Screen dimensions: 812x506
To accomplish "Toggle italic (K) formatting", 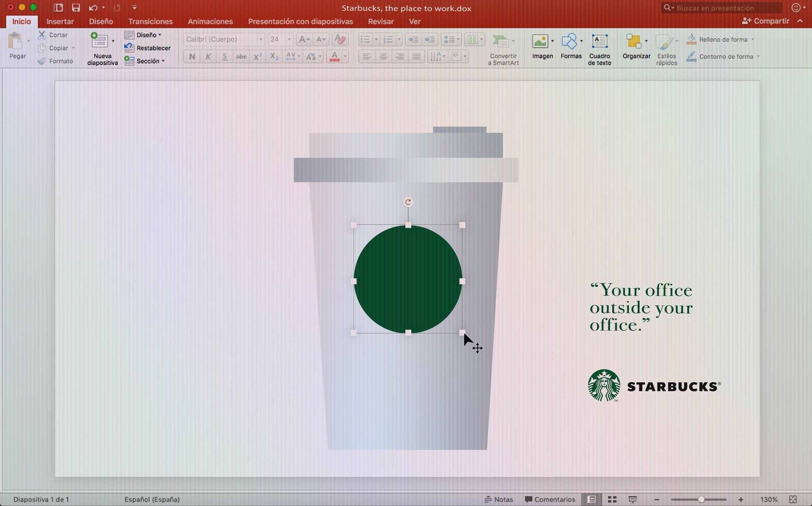I will [208, 57].
